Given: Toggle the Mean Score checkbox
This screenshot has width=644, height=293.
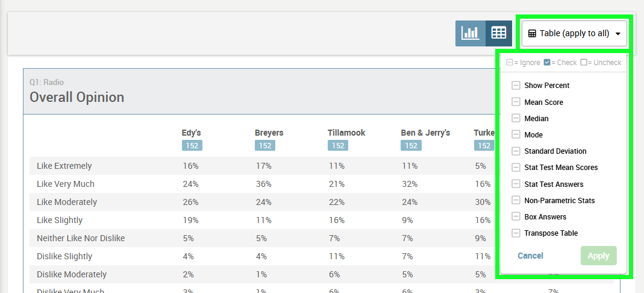Looking at the screenshot, I should (x=516, y=102).
